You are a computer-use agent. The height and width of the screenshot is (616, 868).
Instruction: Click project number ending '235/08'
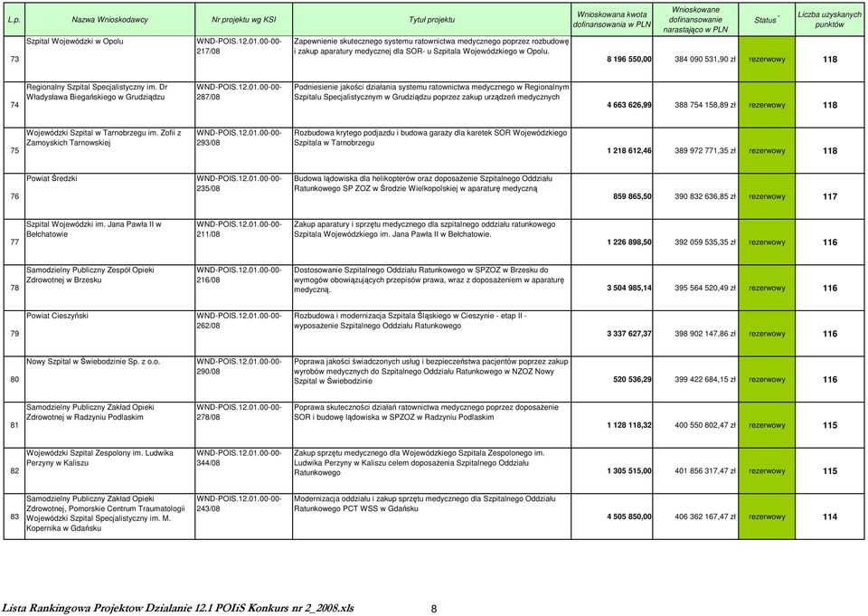click(x=239, y=184)
